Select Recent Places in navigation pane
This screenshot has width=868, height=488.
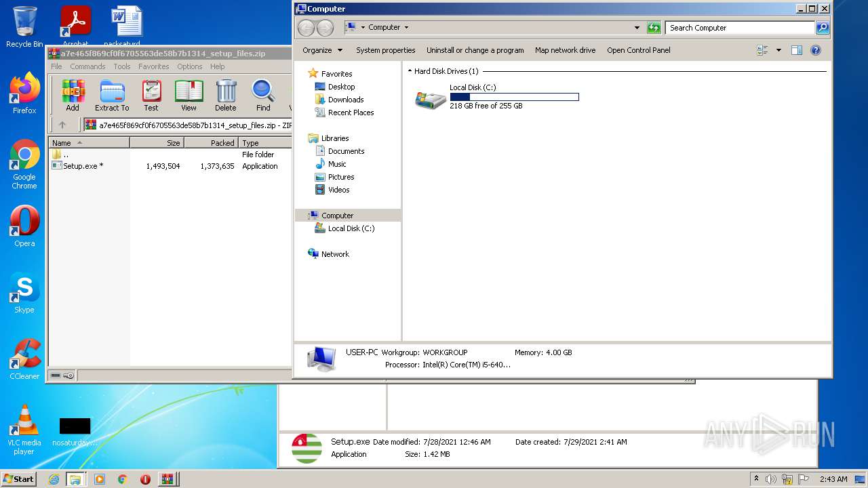351,113
